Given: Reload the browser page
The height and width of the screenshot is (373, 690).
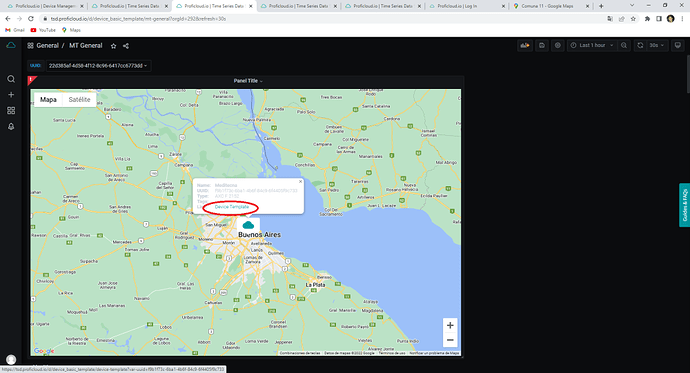Looking at the screenshot, I should (x=30, y=19).
